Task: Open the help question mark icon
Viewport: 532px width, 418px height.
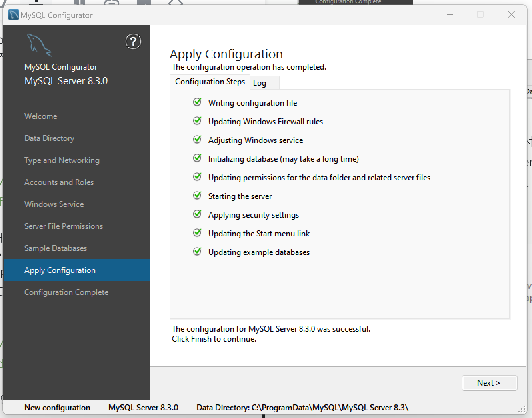Action: 133,41
